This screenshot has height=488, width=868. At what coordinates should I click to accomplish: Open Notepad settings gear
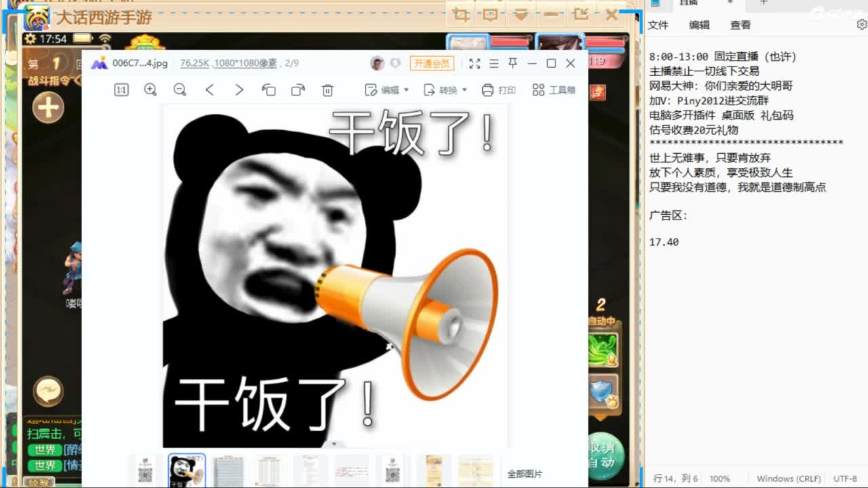(x=861, y=24)
